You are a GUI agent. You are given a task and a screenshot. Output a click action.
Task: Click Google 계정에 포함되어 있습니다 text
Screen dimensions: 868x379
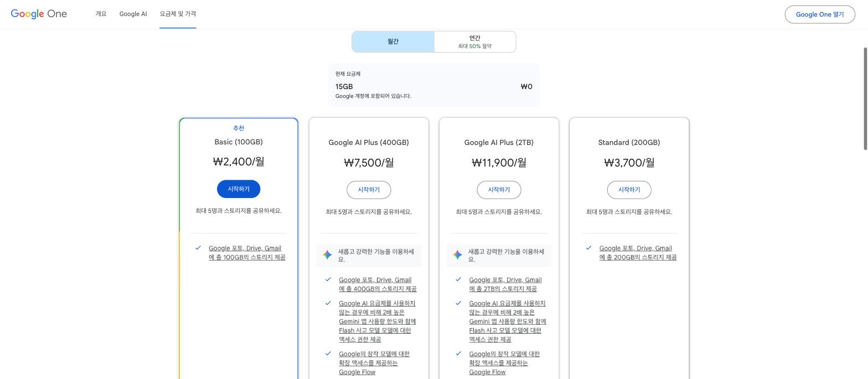tap(373, 96)
